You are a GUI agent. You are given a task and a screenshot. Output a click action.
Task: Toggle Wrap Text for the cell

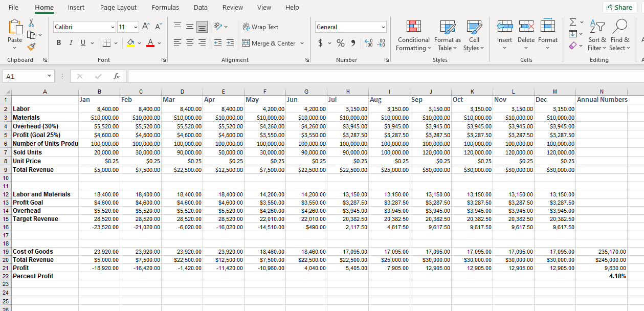coord(260,27)
